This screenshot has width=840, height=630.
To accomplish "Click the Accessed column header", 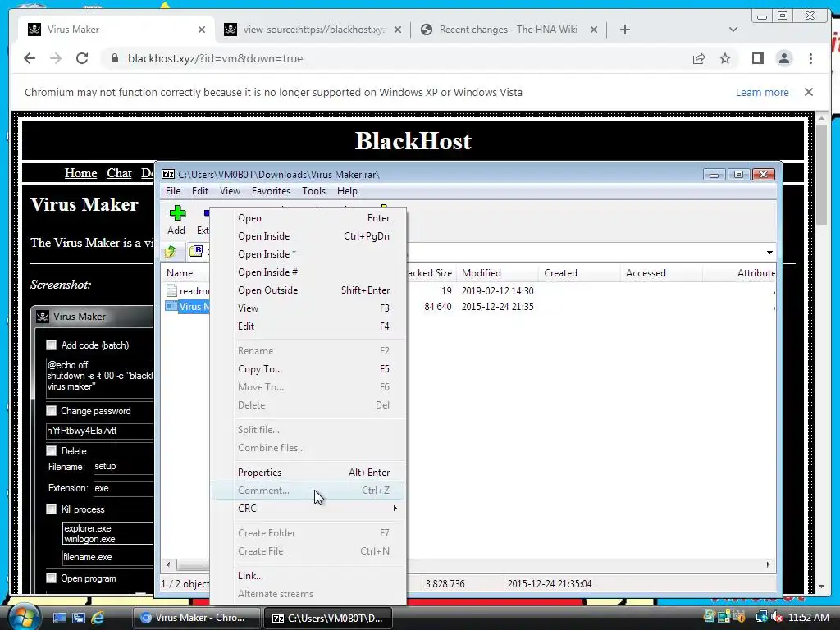I will click(x=661, y=273).
